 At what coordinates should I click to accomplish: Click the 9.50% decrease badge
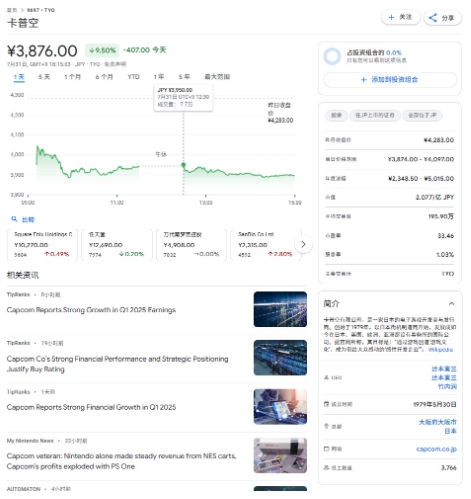[102, 50]
